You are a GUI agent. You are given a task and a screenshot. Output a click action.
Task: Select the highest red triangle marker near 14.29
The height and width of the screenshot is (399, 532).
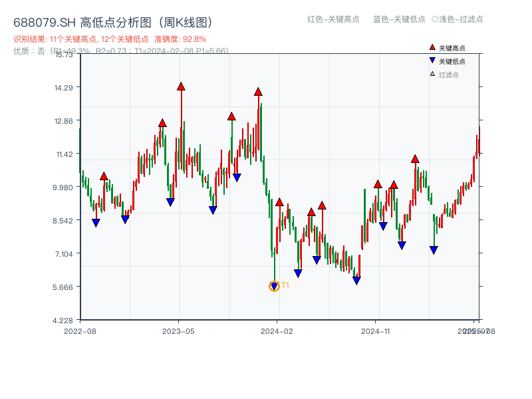(181, 86)
